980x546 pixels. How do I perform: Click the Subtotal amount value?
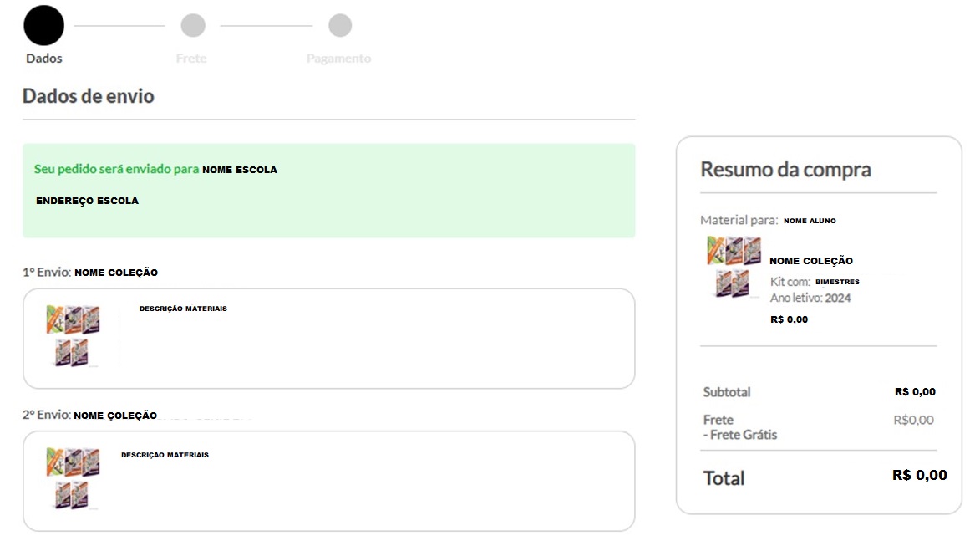click(x=915, y=392)
